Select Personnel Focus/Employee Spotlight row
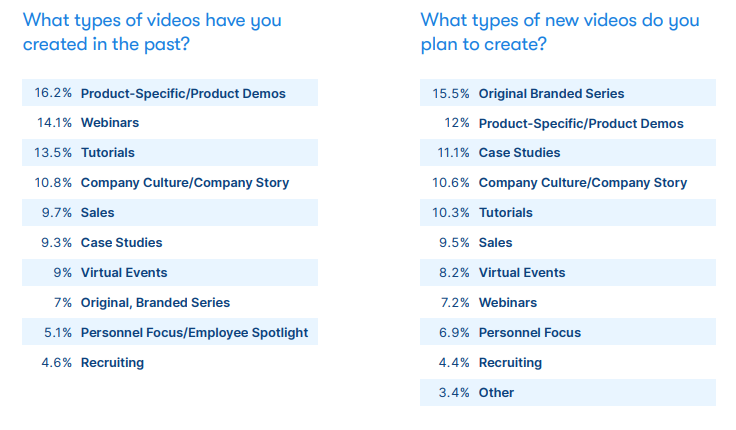This screenshot has height=430, width=736. click(170, 332)
